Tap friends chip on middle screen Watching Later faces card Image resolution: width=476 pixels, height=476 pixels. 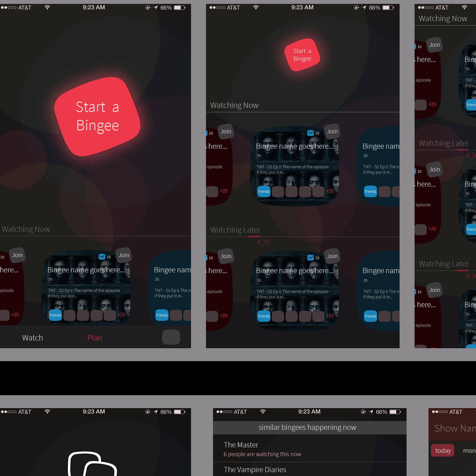point(264,316)
